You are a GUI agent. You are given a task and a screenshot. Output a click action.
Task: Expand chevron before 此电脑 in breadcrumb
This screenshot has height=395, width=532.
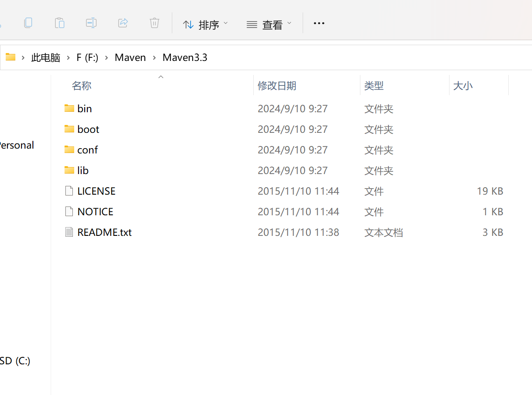point(23,57)
